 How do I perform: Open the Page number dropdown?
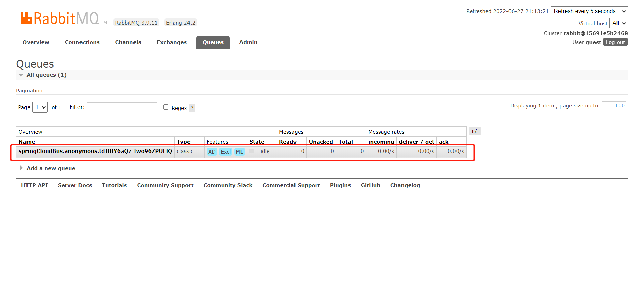(40, 107)
